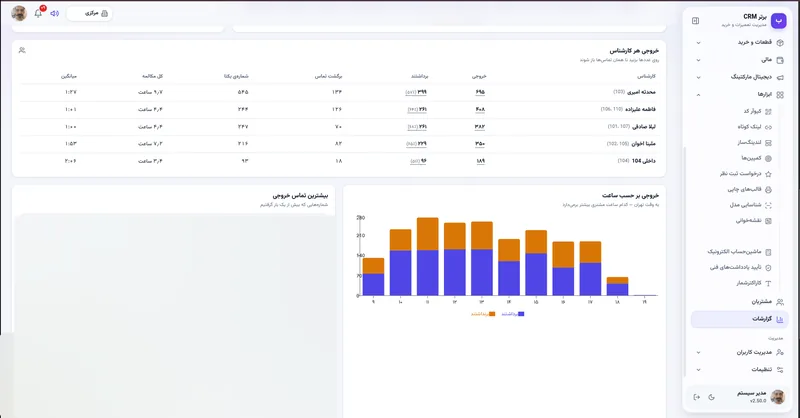Expand the مدیریت کاربران chevron
800x418 pixels.
pyautogui.click(x=698, y=352)
